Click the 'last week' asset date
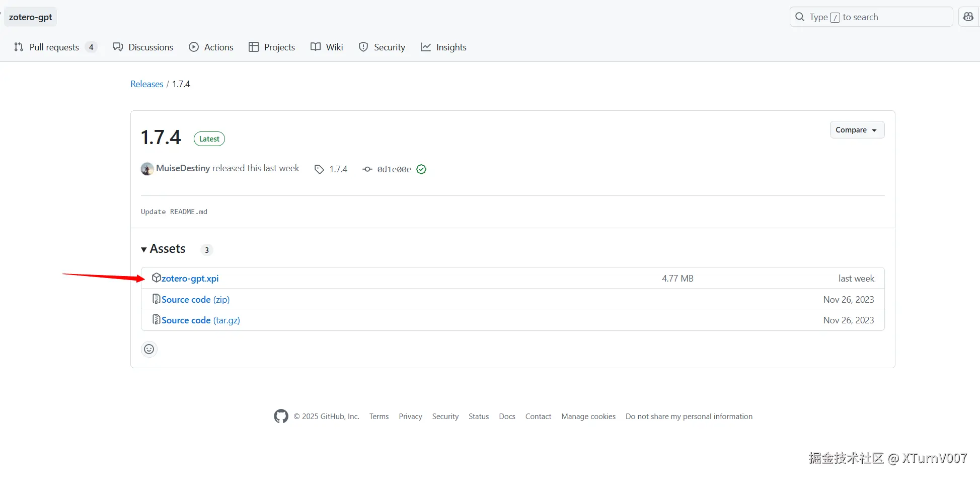The width and height of the screenshot is (980, 478). click(856, 279)
